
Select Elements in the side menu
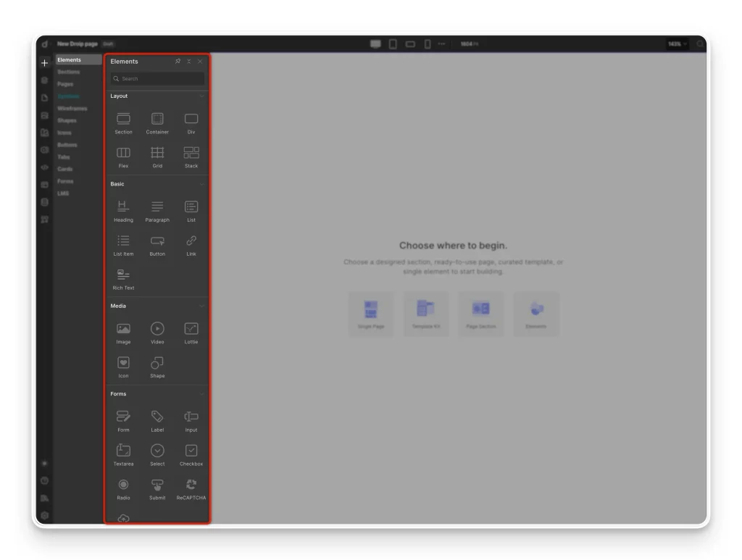pos(78,59)
